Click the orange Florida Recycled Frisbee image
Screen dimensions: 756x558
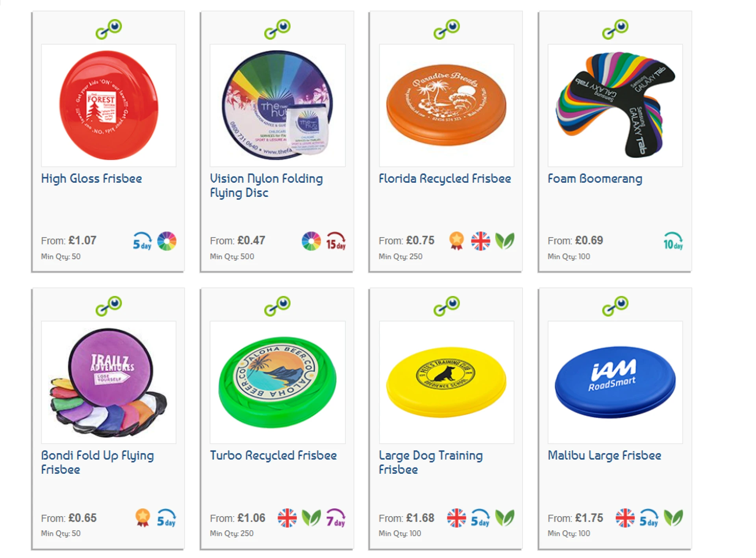(x=446, y=105)
